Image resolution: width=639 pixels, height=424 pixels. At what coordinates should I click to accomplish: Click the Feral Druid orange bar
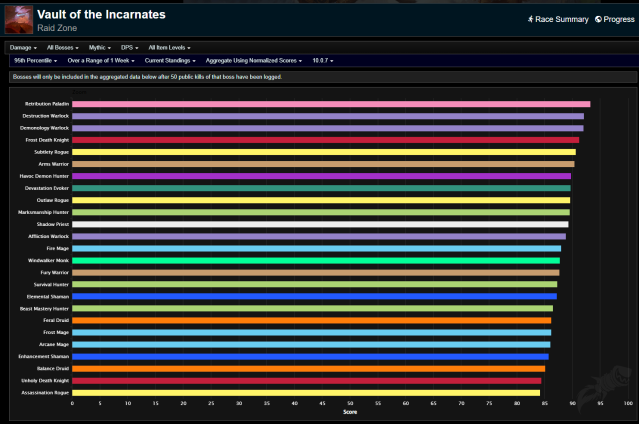311,320
